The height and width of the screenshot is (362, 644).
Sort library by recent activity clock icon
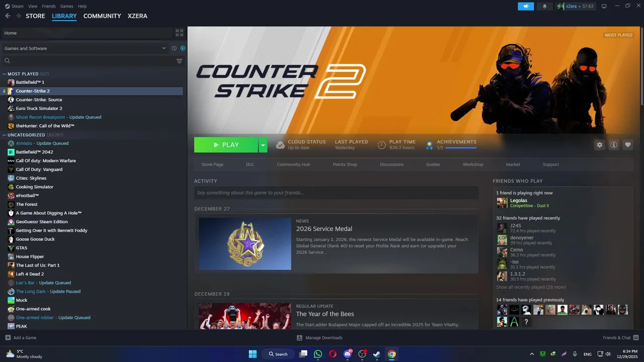[x=174, y=48]
